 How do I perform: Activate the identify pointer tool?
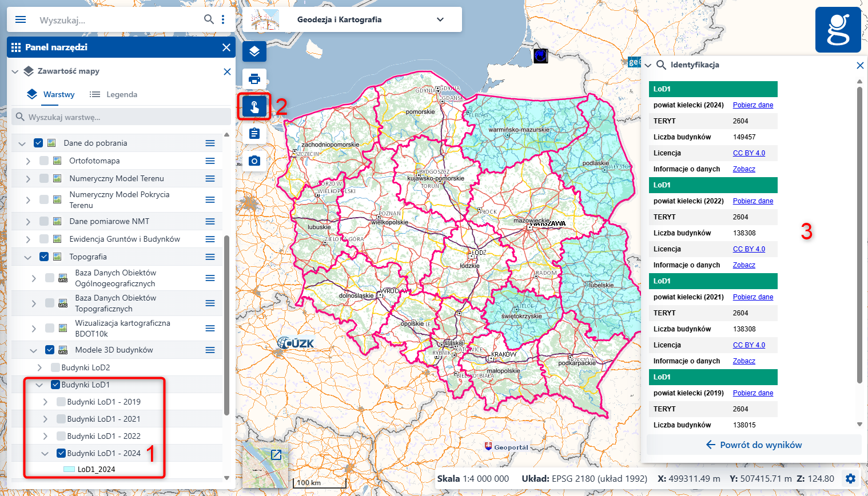click(x=254, y=106)
